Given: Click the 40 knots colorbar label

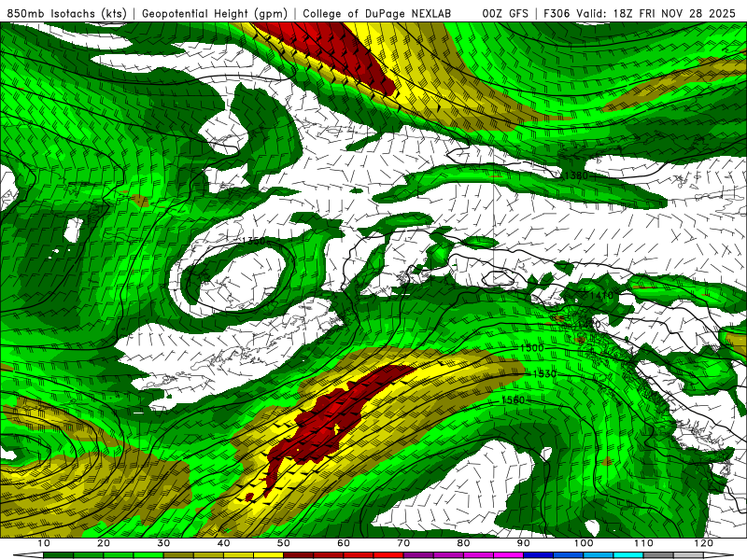Looking at the screenshot, I should pyautogui.click(x=223, y=543).
